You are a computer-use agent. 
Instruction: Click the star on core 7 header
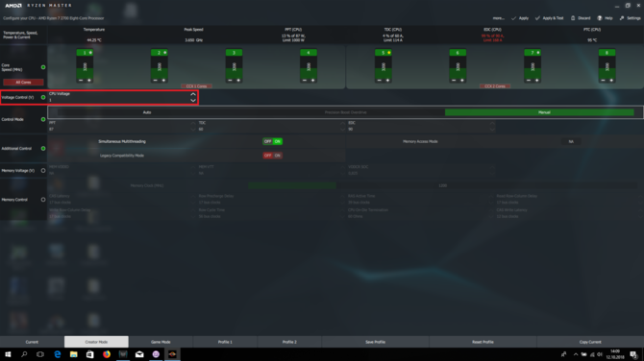(537, 53)
